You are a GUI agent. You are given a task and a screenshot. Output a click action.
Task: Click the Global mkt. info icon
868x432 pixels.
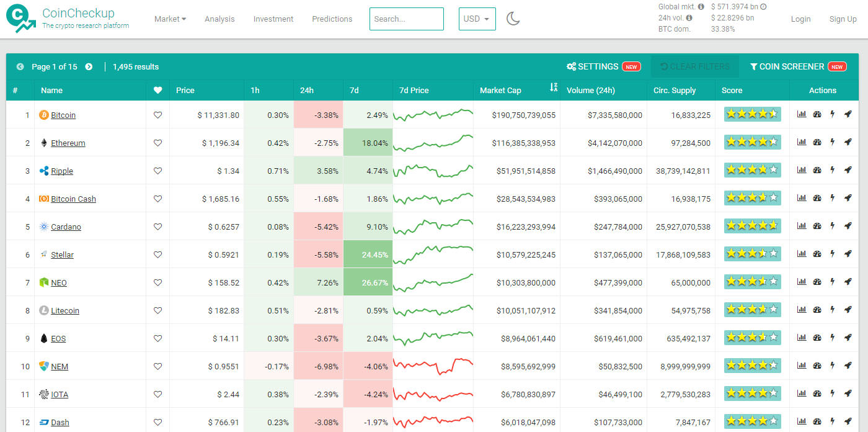pyautogui.click(x=701, y=7)
